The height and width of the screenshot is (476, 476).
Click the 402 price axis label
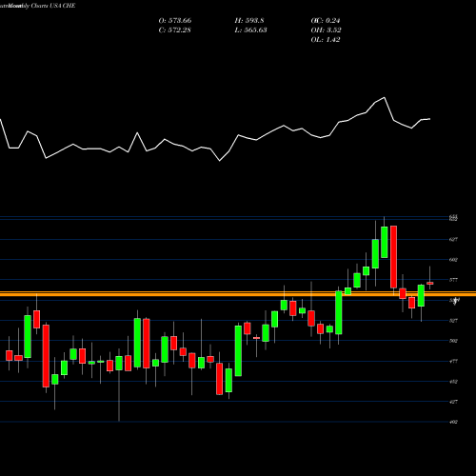pyautogui.click(x=453, y=422)
